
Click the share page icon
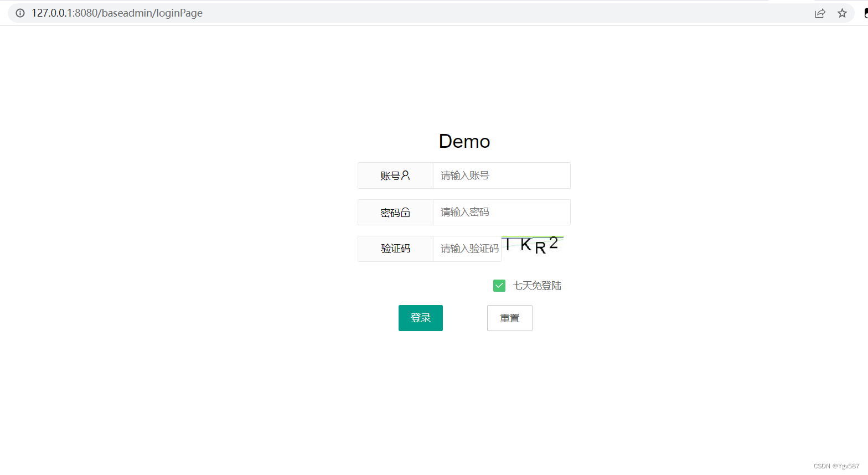820,13
